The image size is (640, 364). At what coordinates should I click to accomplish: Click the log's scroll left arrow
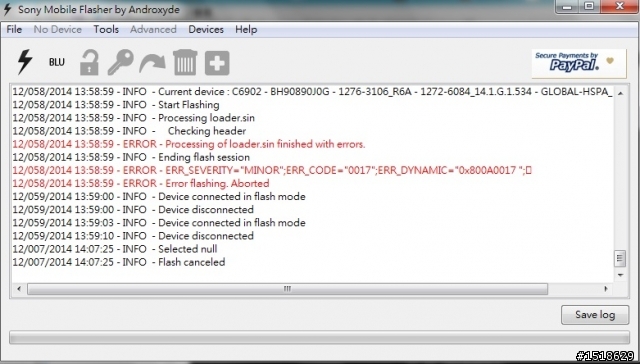coord(19,289)
